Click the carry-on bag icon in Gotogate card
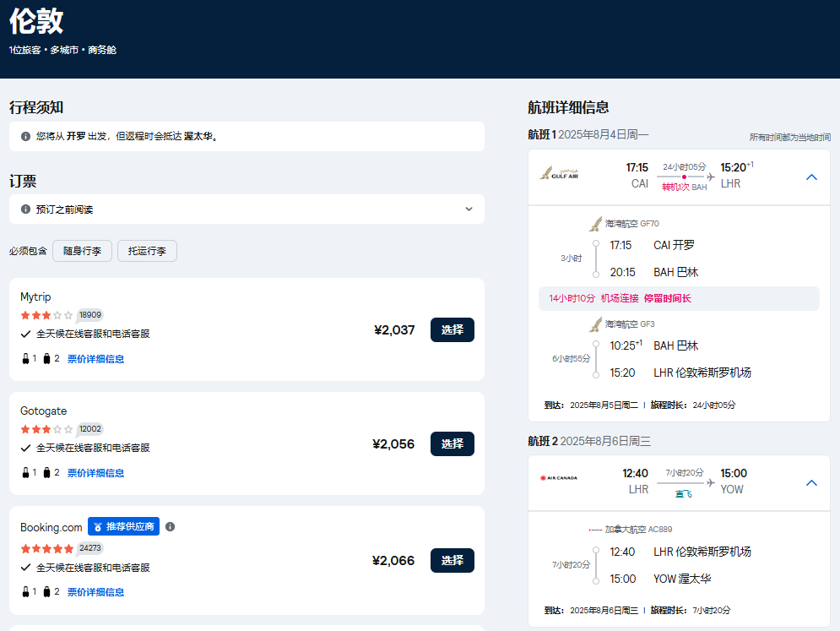840x631 pixels. [x=25, y=472]
